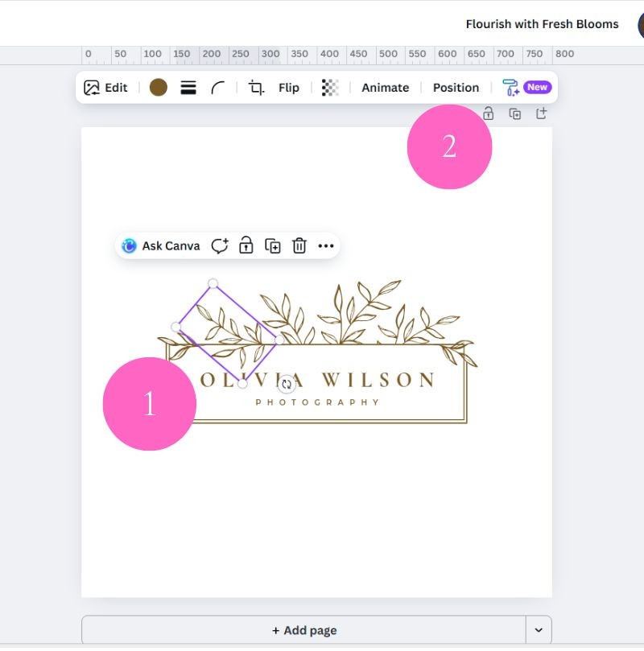This screenshot has height=651, width=644.
Task: Click Flip in the toolbar
Action: click(289, 88)
